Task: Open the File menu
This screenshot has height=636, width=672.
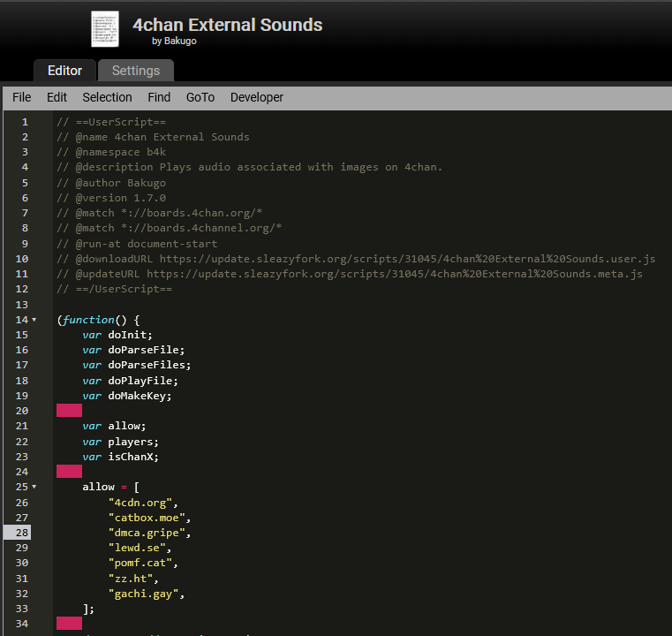Action: (22, 97)
